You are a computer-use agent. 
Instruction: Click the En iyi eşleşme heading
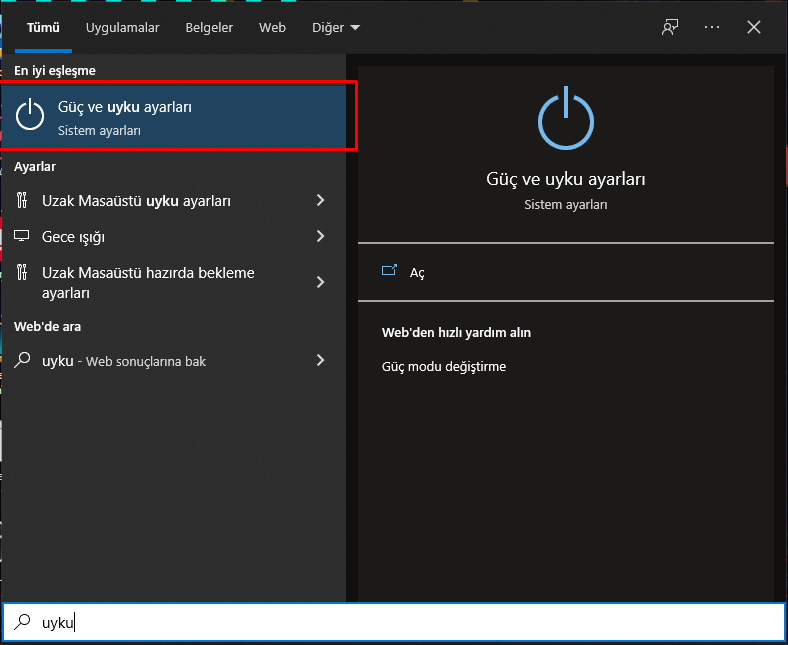coord(55,71)
